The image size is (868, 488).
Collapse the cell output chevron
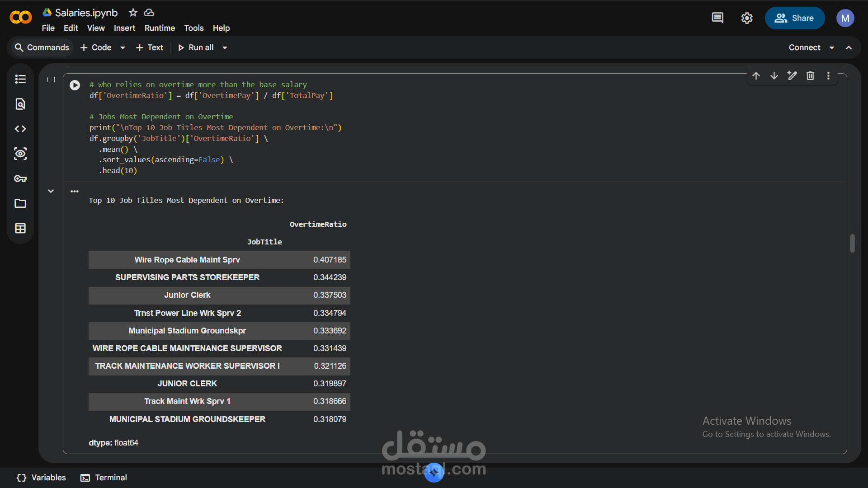[51, 191]
